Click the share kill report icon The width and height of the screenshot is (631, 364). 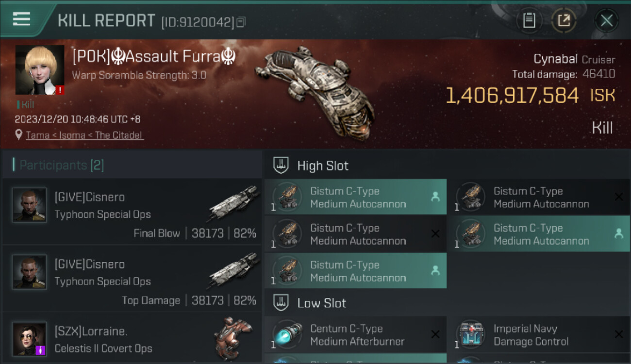[564, 20]
